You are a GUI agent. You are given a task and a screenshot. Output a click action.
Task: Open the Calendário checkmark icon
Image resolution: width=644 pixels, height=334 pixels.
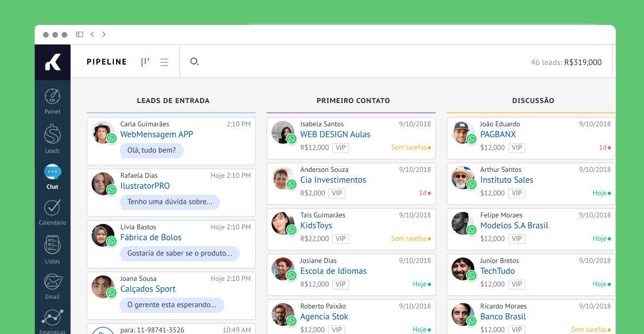click(52, 208)
